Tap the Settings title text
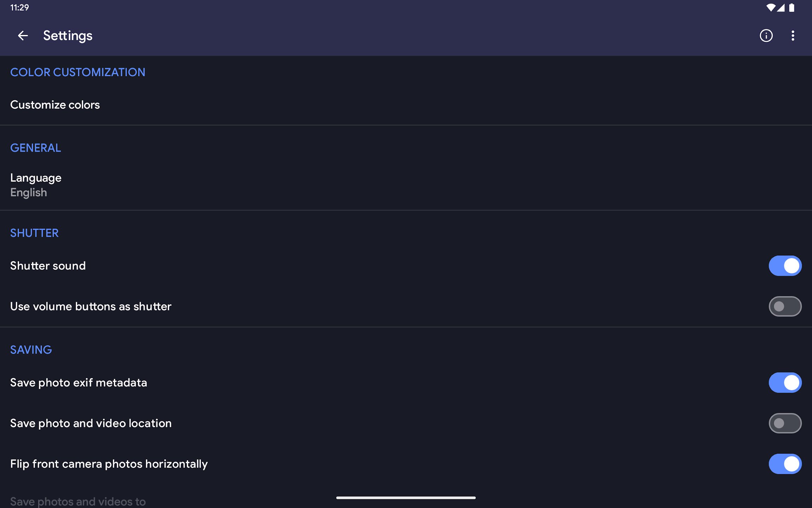Viewport: 812px width, 508px height. click(x=68, y=36)
